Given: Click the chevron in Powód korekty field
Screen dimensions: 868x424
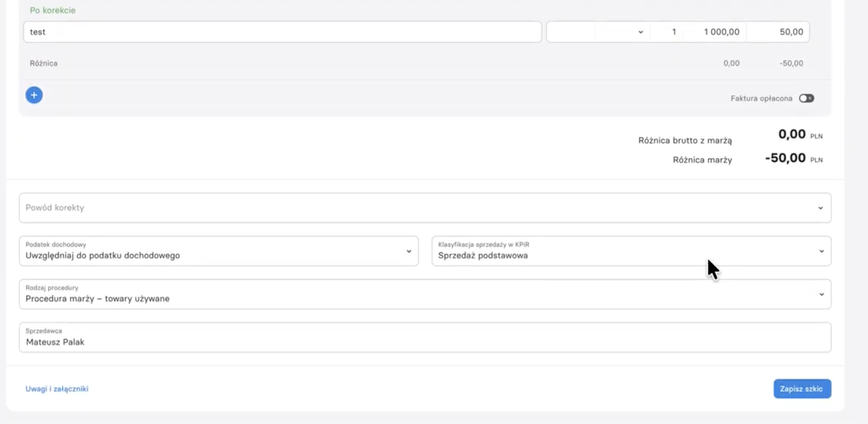Looking at the screenshot, I should point(821,208).
